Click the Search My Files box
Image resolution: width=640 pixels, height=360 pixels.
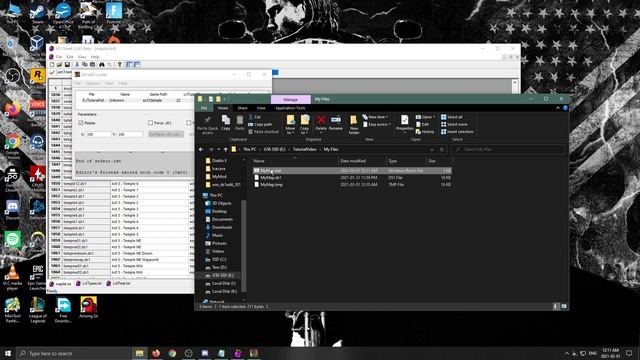pos(508,149)
